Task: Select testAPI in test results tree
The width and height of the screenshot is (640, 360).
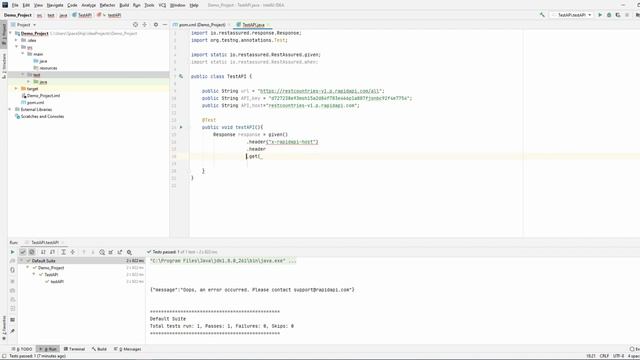Action: [x=57, y=282]
